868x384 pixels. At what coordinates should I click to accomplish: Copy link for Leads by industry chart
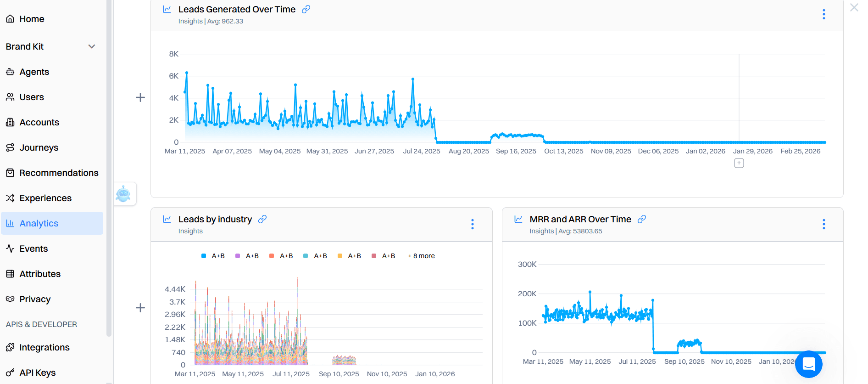(x=262, y=219)
